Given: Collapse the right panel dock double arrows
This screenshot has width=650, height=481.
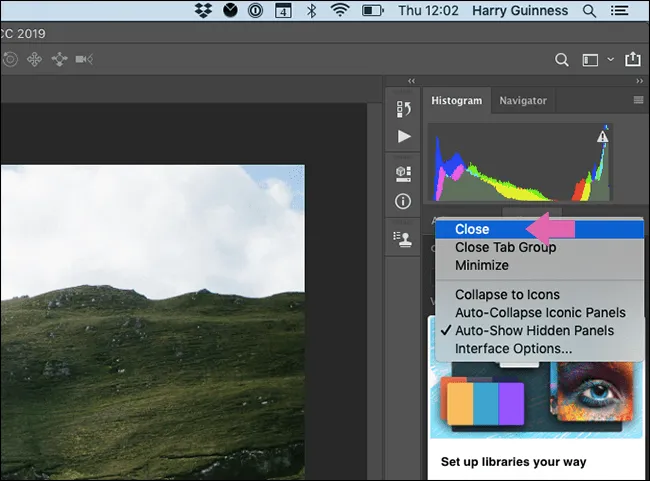Looking at the screenshot, I should click(638, 81).
